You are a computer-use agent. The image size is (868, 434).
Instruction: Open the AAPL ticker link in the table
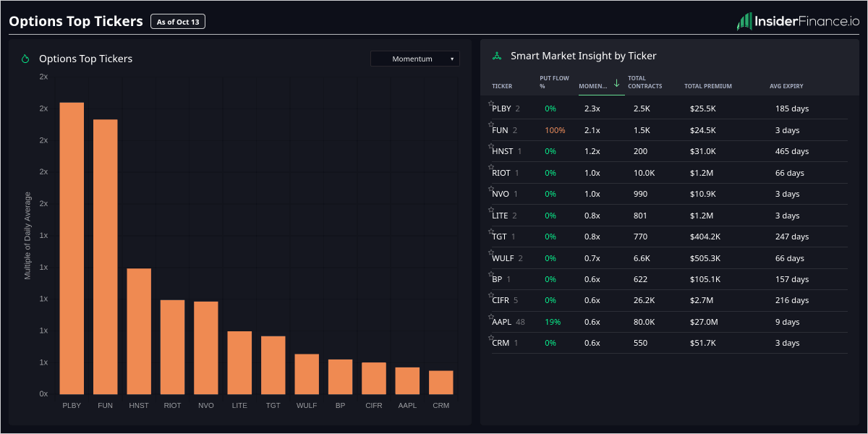[x=502, y=322]
